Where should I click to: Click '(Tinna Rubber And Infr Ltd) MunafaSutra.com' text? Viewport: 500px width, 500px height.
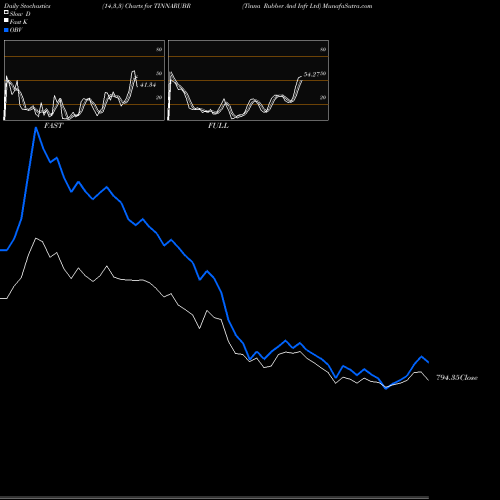[307, 6]
